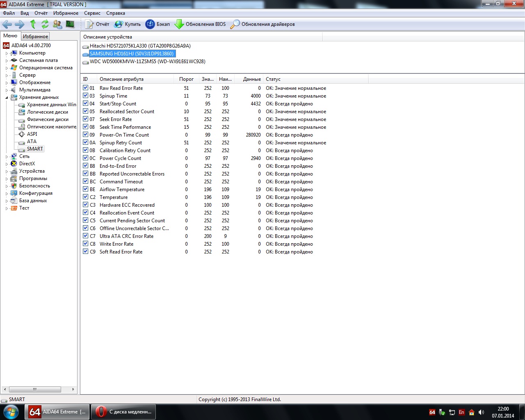The height and width of the screenshot is (420, 525).
Task: Click sidebar scrollbar right arrow
Action: [x=73, y=389]
